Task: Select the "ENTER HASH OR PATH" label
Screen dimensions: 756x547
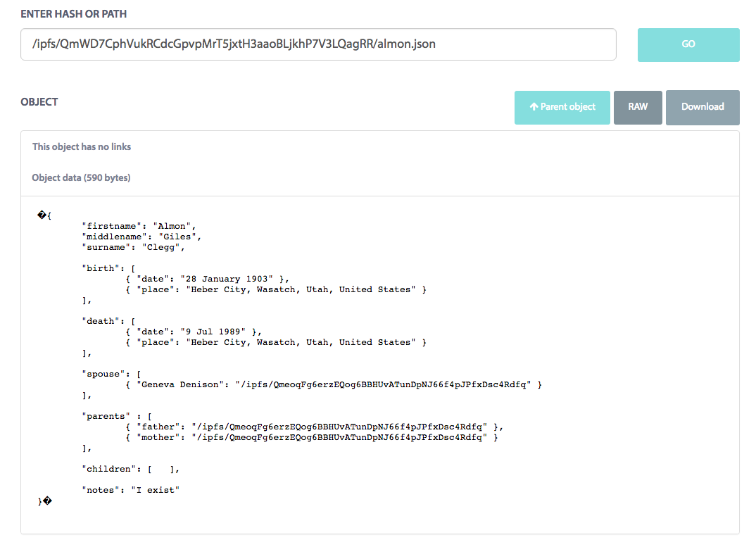Action: (74, 14)
